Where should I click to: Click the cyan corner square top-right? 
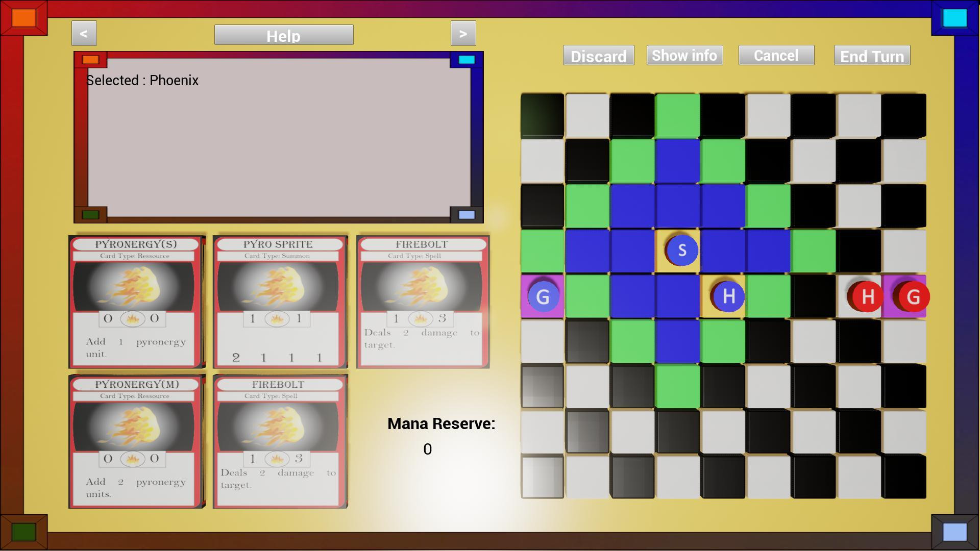[955, 17]
